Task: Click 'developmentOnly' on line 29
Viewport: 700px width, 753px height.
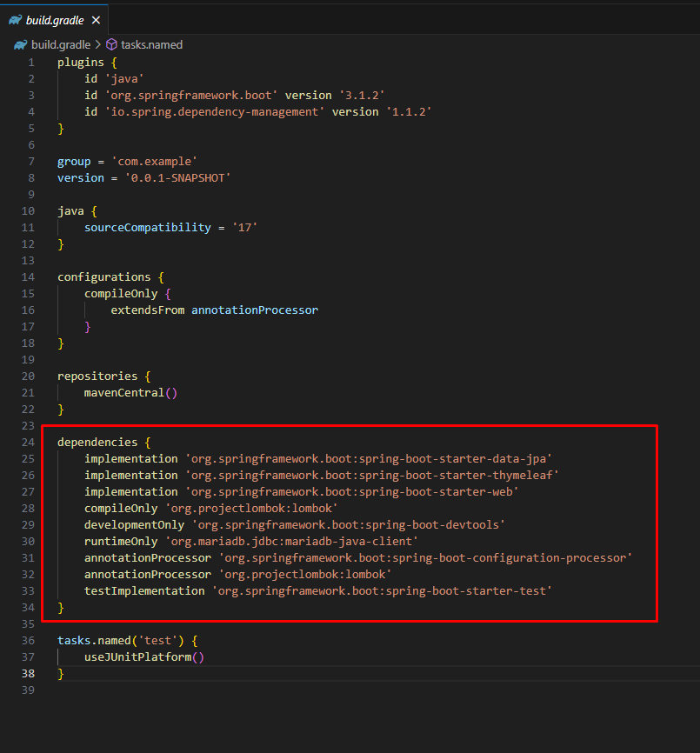Action: tap(135, 525)
